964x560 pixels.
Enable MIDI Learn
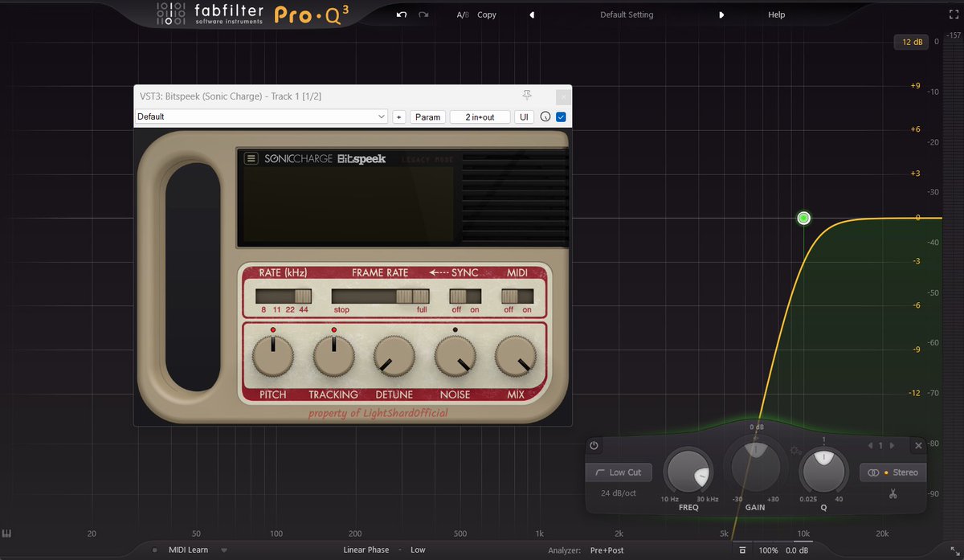pyautogui.click(x=188, y=550)
